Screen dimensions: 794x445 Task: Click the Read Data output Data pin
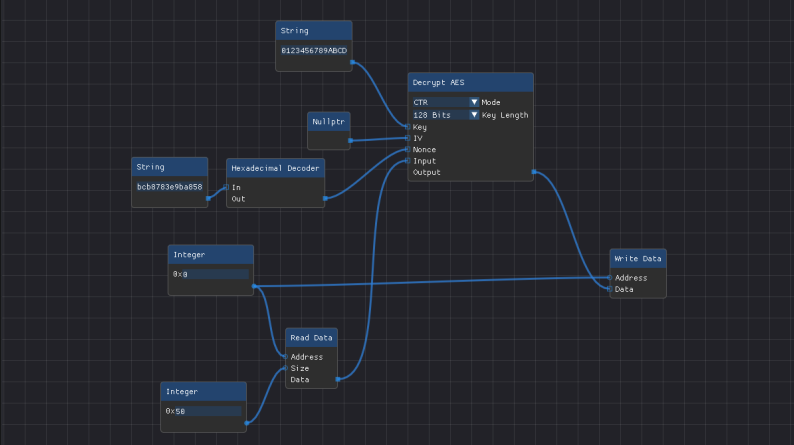click(x=337, y=379)
